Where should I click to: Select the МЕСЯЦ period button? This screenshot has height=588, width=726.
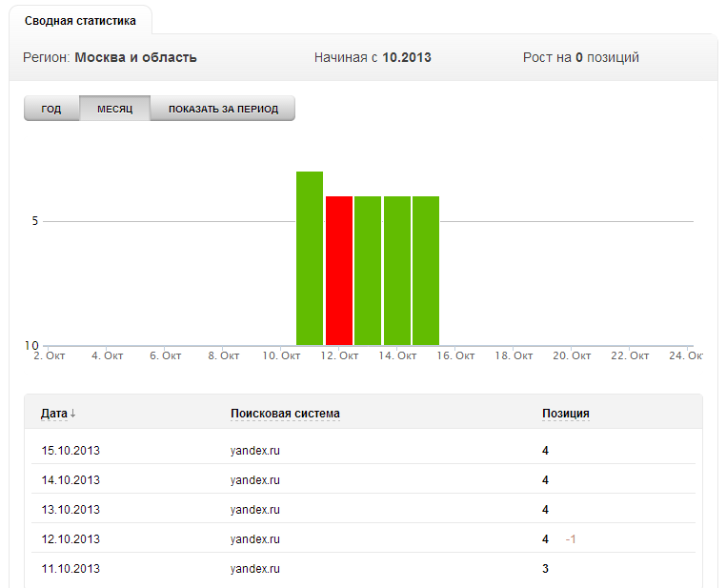tap(115, 109)
